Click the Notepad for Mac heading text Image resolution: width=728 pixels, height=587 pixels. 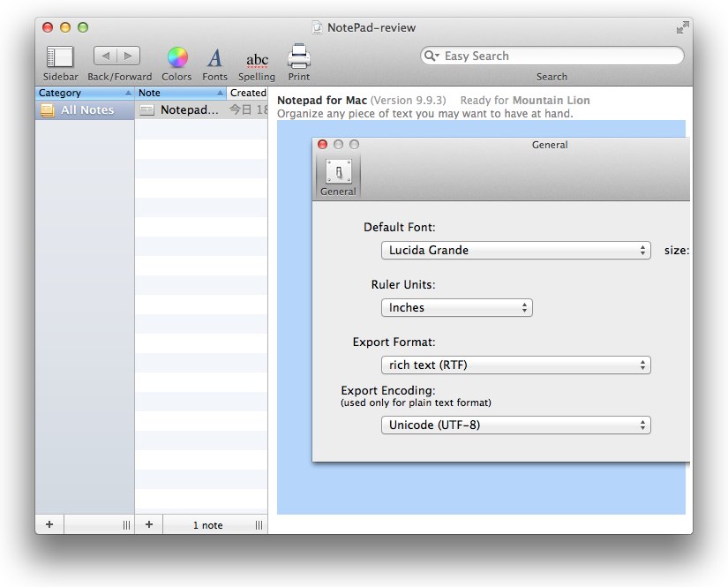click(322, 101)
